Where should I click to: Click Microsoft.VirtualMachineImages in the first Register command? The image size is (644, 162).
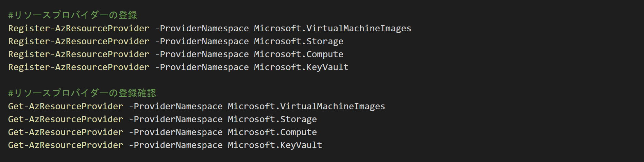tap(333, 29)
